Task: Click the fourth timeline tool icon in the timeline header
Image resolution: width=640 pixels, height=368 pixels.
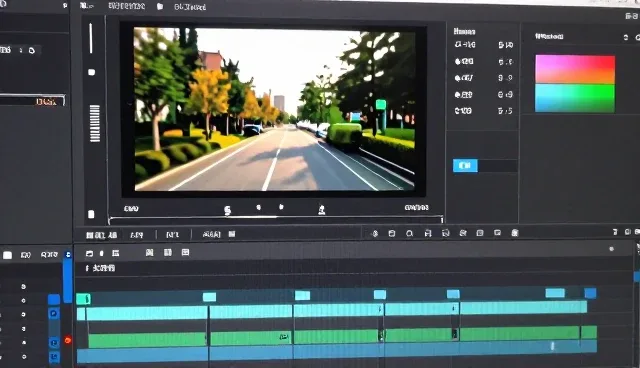Action: click(149, 253)
